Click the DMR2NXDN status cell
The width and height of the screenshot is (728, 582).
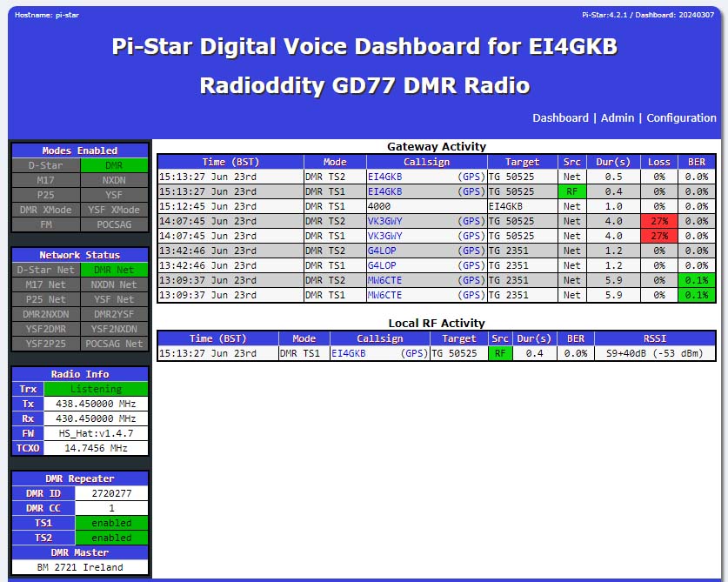pos(46,314)
